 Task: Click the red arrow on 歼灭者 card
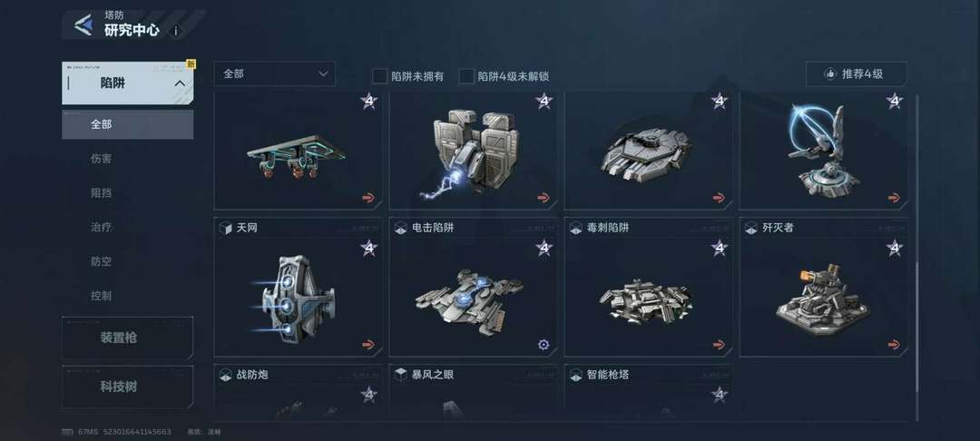click(x=894, y=344)
